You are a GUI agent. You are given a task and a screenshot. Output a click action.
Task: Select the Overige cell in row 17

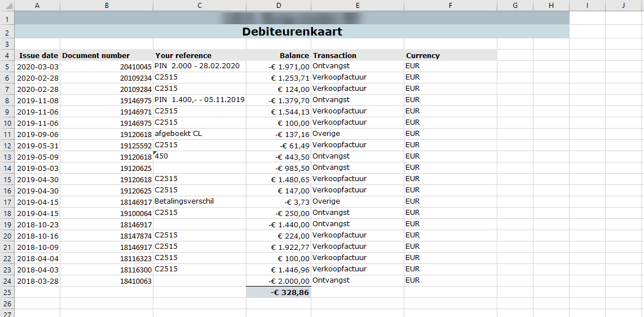click(358, 201)
